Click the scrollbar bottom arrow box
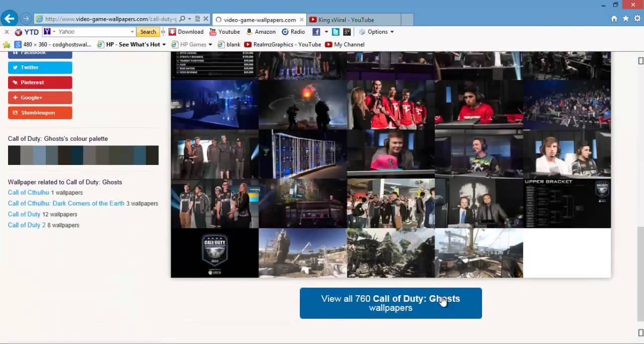 point(640,332)
